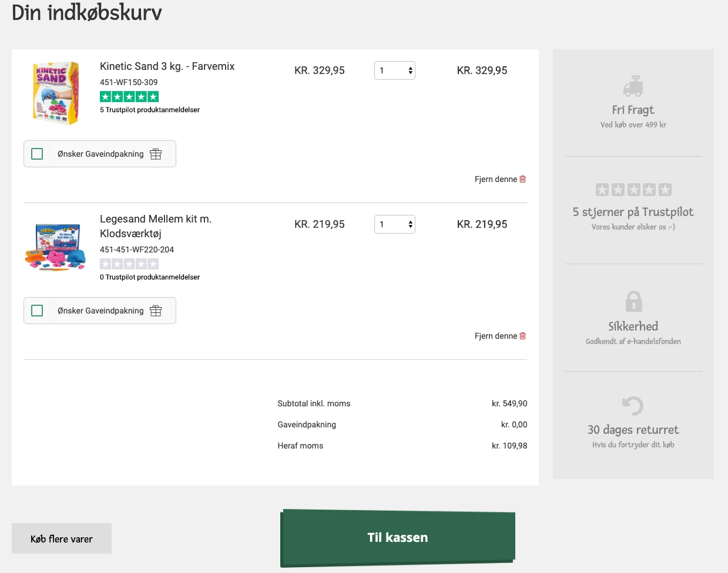
Task: Click the Legesand Mellem kit product image
Action: click(x=56, y=247)
